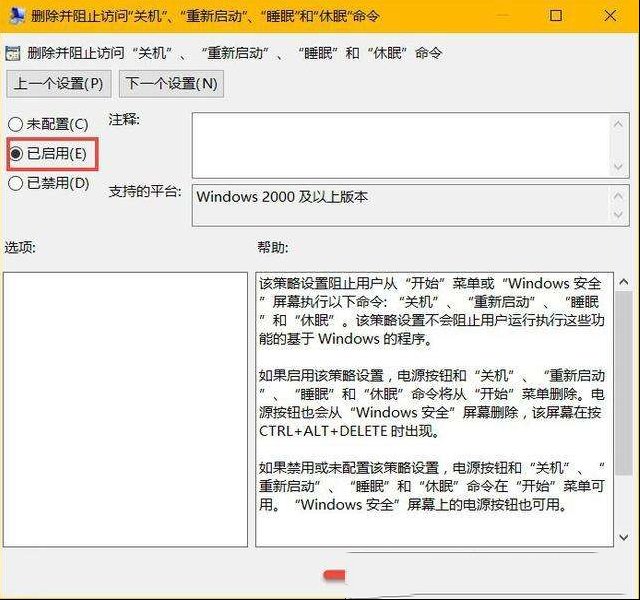The height and width of the screenshot is (600, 640).
Task: Click help paragraph starting 该策略设置阻止用户
Action: coord(431,311)
